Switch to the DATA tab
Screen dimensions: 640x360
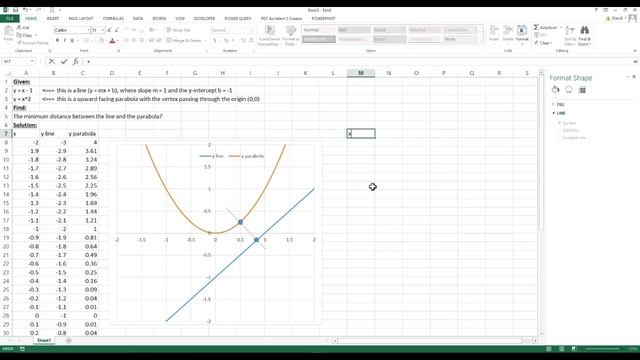coord(138,18)
